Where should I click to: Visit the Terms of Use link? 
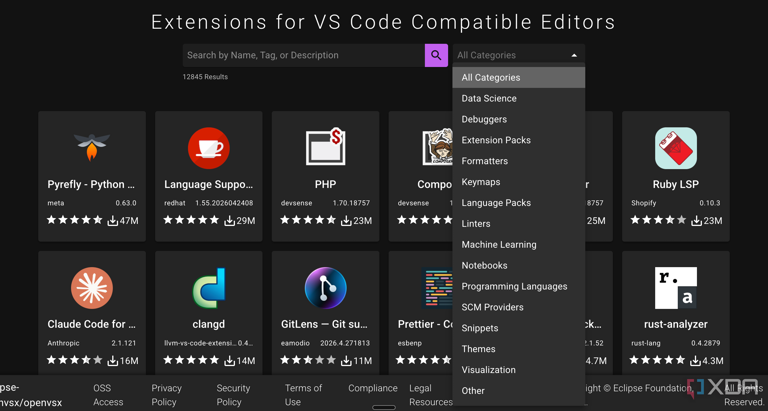tap(303, 395)
